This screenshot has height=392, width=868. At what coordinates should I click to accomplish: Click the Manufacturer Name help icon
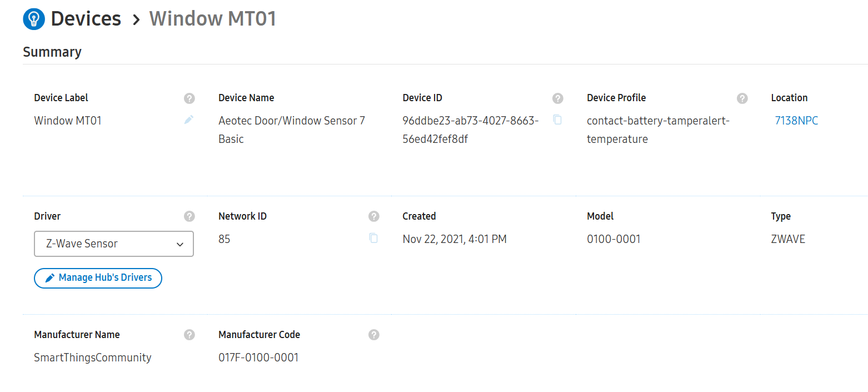coord(189,335)
